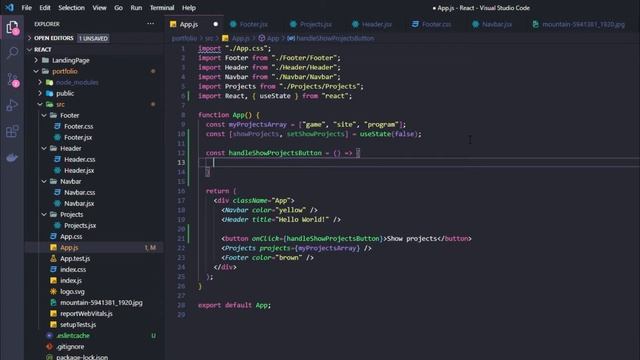Click useState(false) on line 10
This screenshot has width=640, height=360.
click(x=390, y=134)
